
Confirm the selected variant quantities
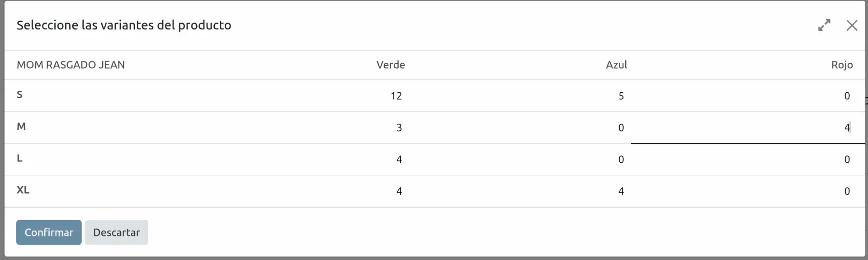point(49,232)
